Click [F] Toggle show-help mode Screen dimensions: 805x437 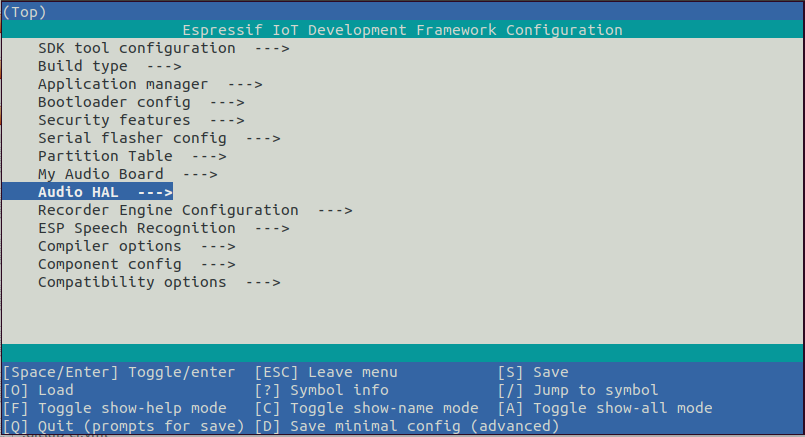pyautogui.click(x=114, y=408)
